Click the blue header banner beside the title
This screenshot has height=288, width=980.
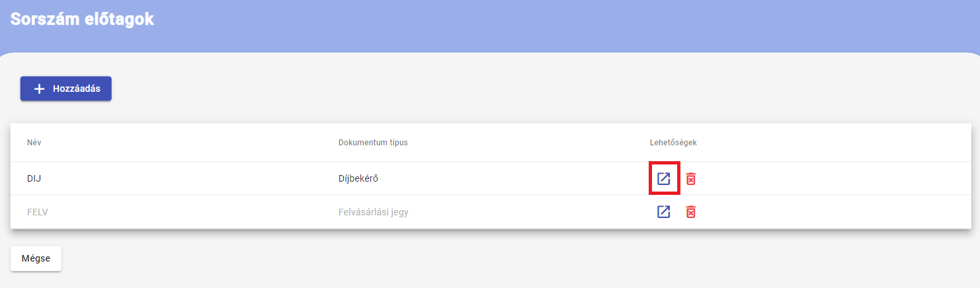click(x=562, y=23)
